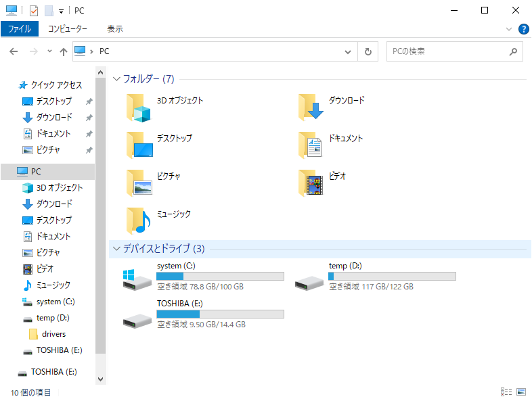Select pinned ダウンロード under Quick Access
Viewport: 532px width, 401px height.
click(47, 118)
